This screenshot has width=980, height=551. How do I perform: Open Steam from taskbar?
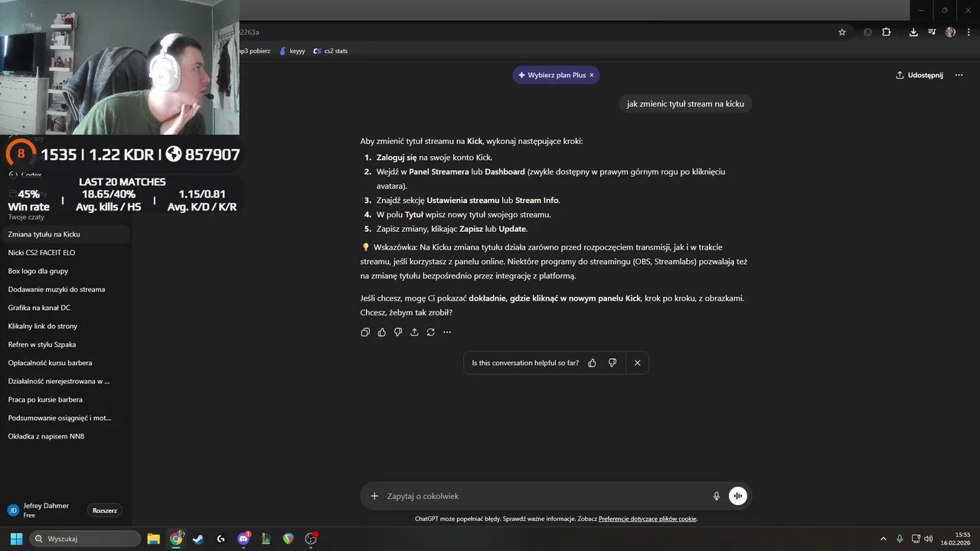198,539
